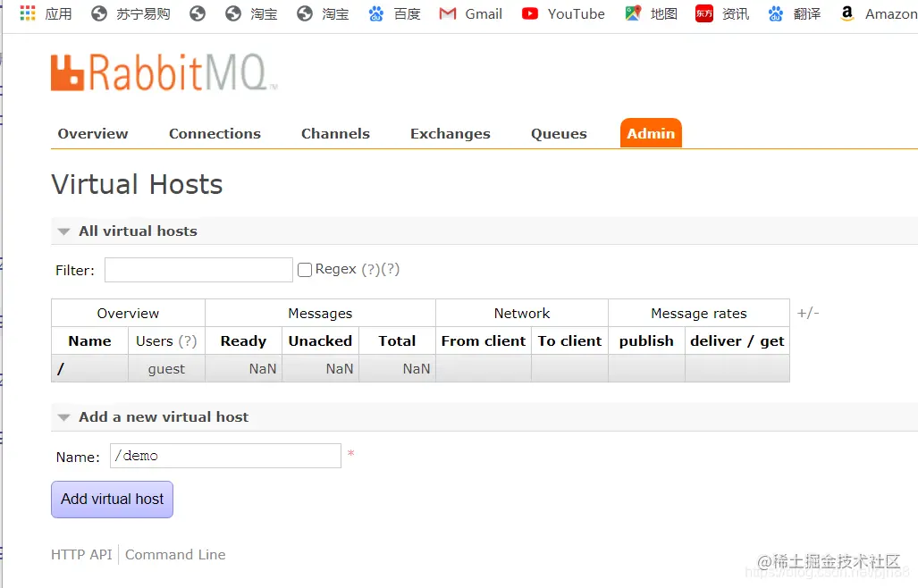Open the 百度 bookmark

pyautogui.click(x=394, y=13)
